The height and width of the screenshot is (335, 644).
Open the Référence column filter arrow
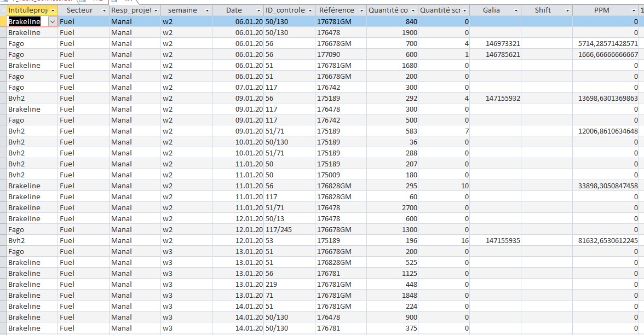pyautogui.click(x=362, y=10)
